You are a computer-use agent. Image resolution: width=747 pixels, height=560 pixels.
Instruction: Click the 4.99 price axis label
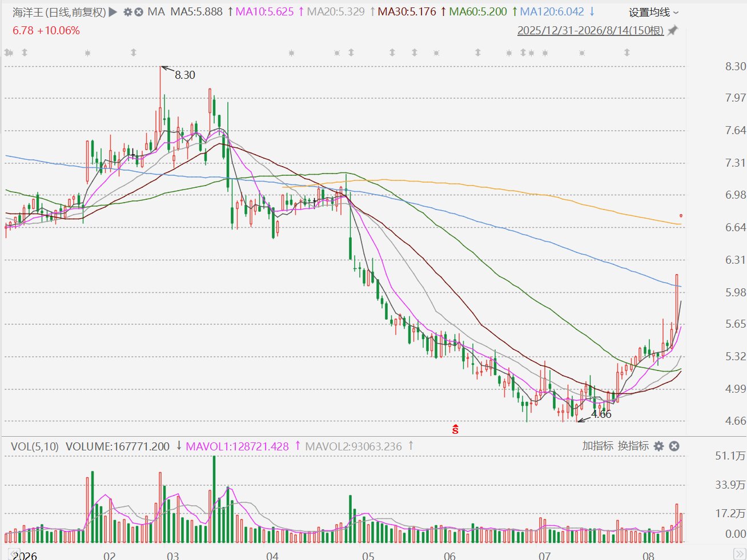tap(736, 389)
